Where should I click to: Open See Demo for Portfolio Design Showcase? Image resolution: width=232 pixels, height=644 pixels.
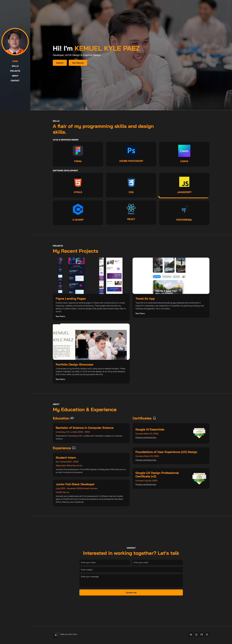(60, 379)
